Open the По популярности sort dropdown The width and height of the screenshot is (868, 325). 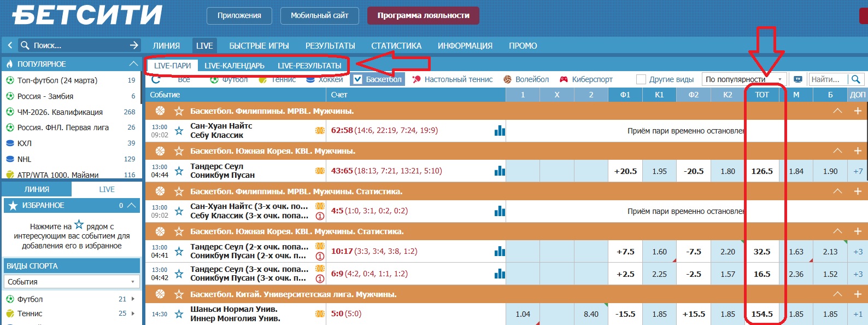[744, 79]
